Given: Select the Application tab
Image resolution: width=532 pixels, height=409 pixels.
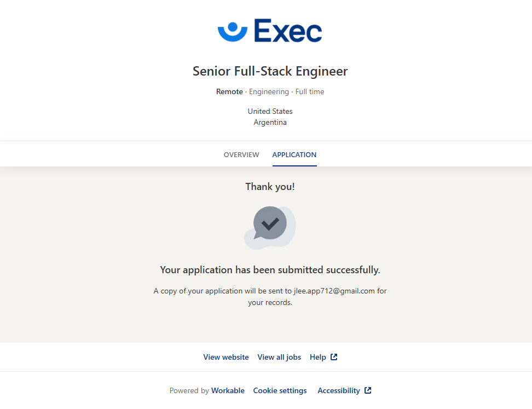Looking at the screenshot, I should point(294,155).
